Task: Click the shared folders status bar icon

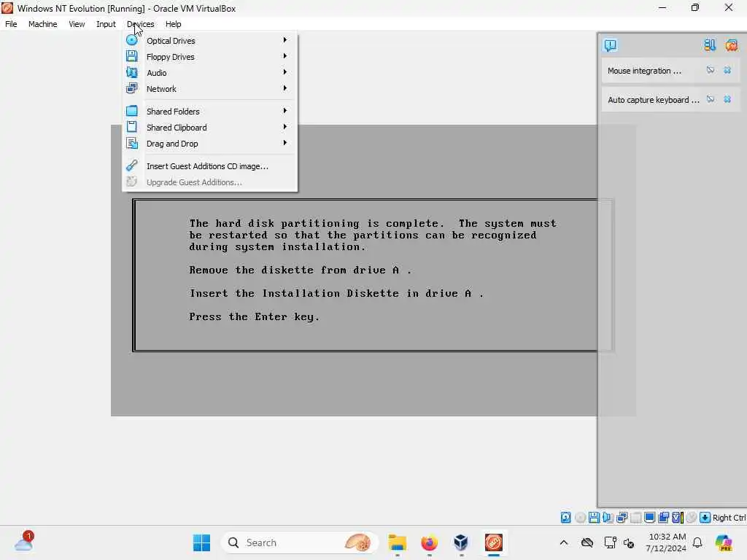Action: [663, 518]
